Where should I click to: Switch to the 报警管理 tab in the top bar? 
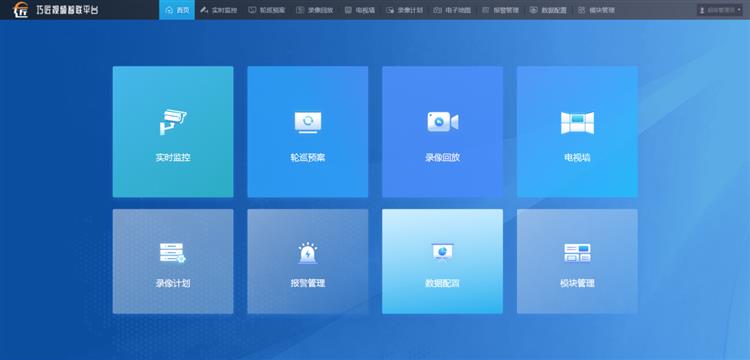coord(500,10)
